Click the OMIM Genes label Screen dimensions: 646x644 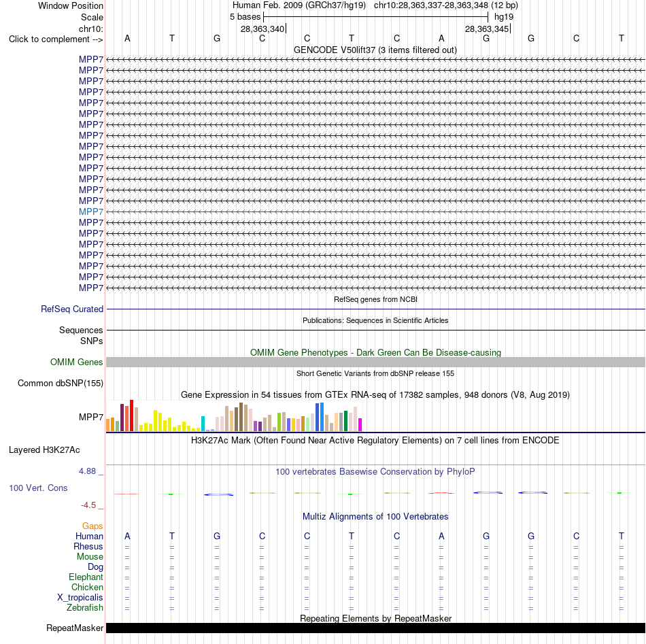(x=77, y=362)
